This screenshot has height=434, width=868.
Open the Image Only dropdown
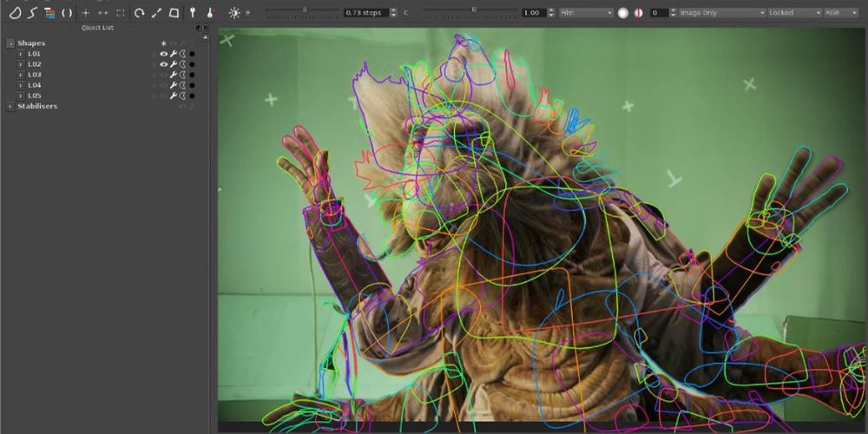(x=721, y=13)
